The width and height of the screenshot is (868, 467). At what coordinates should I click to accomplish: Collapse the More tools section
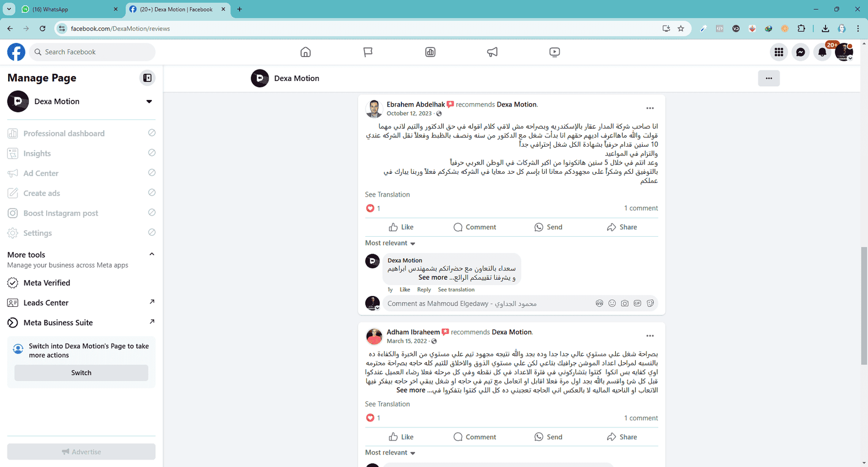click(152, 254)
